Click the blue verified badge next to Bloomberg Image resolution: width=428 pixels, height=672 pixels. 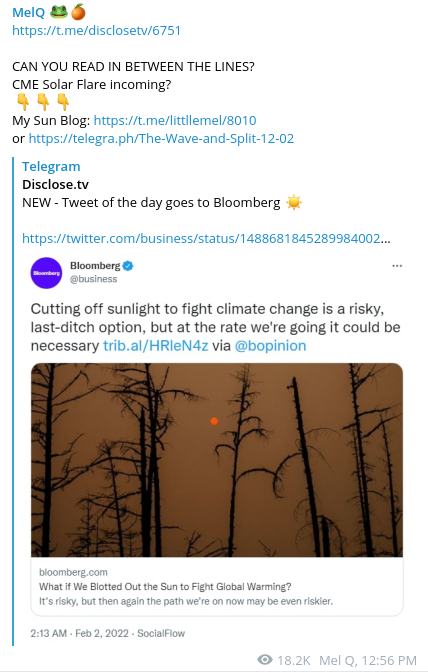point(128,266)
